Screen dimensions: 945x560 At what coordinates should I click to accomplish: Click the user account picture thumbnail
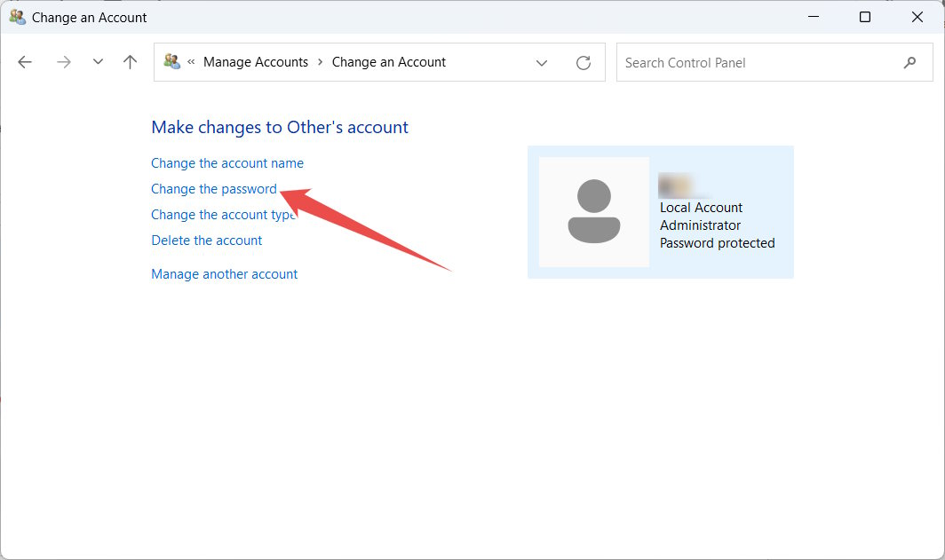(x=593, y=211)
